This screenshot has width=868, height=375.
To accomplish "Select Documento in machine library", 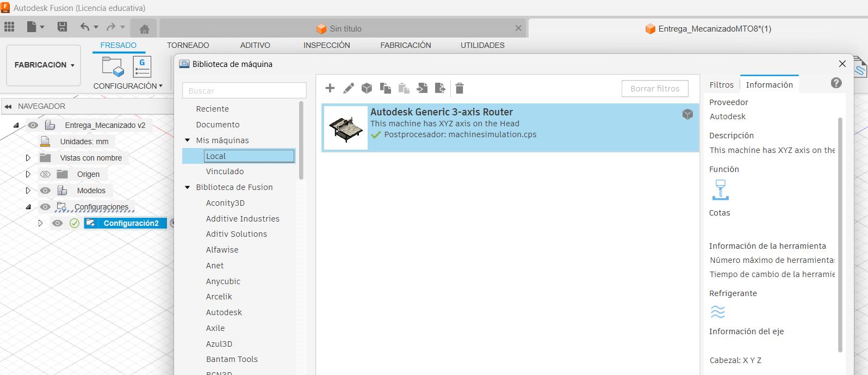I will point(218,125).
